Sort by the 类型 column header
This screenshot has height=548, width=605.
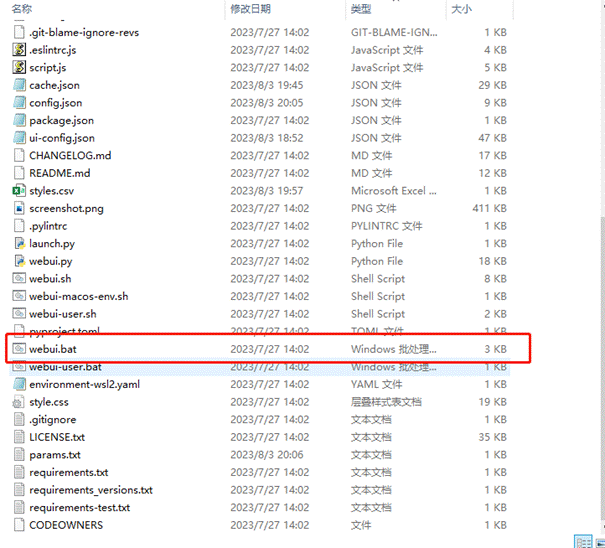361,8
